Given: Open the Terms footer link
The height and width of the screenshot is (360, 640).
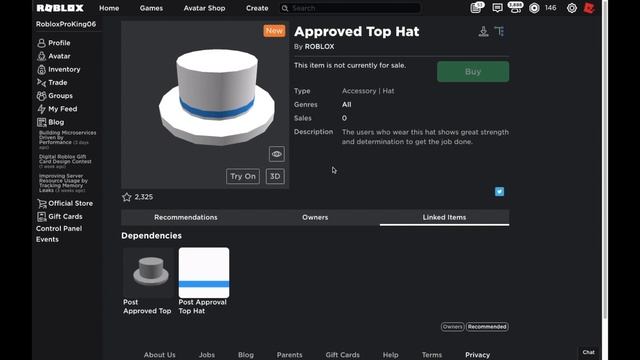Looking at the screenshot, I should (432, 355).
